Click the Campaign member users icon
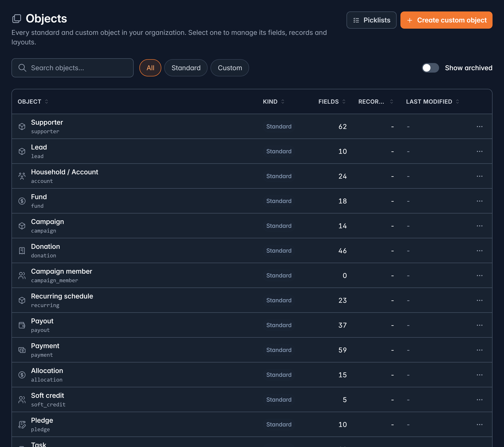Viewport: 504px width, 447px height. (x=22, y=276)
